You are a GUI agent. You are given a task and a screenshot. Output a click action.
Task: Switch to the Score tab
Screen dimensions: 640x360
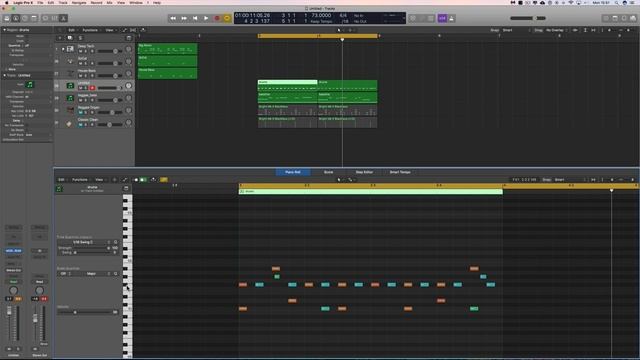point(329,172)
